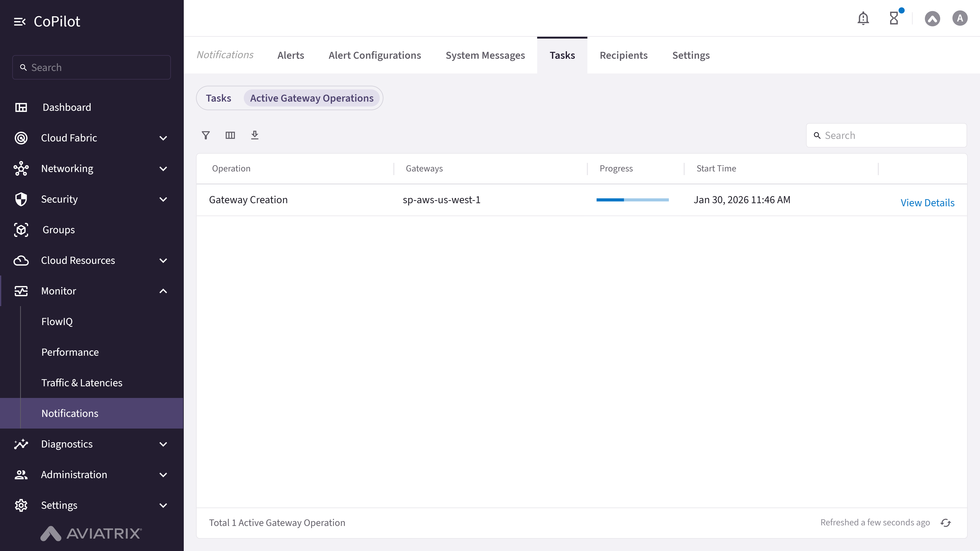Open the user avatar A menu
Image resolution: width=980 pixels, height=551 pixels.
point(960,18)
